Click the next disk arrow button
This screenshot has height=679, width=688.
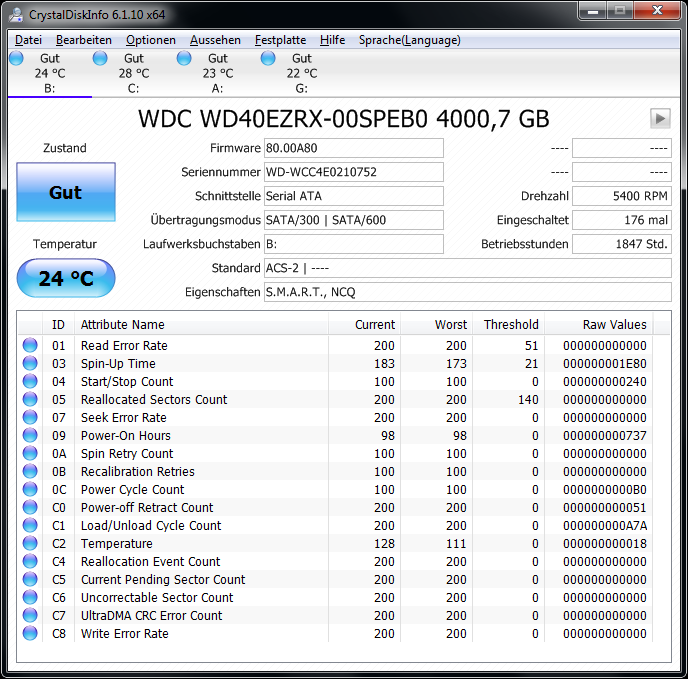[x=660, y=119]
